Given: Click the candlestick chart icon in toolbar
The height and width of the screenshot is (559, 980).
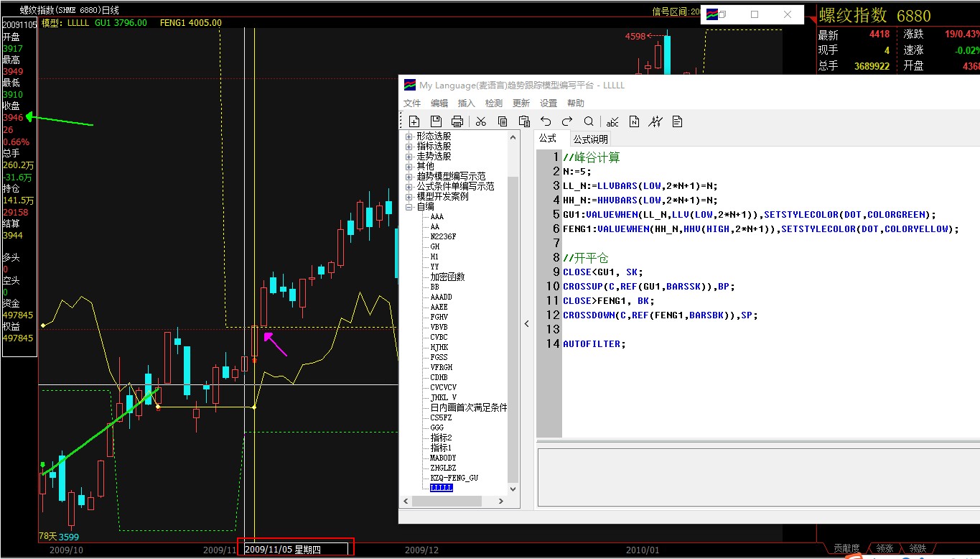Looking at the screenshot, I should [655, 121].
